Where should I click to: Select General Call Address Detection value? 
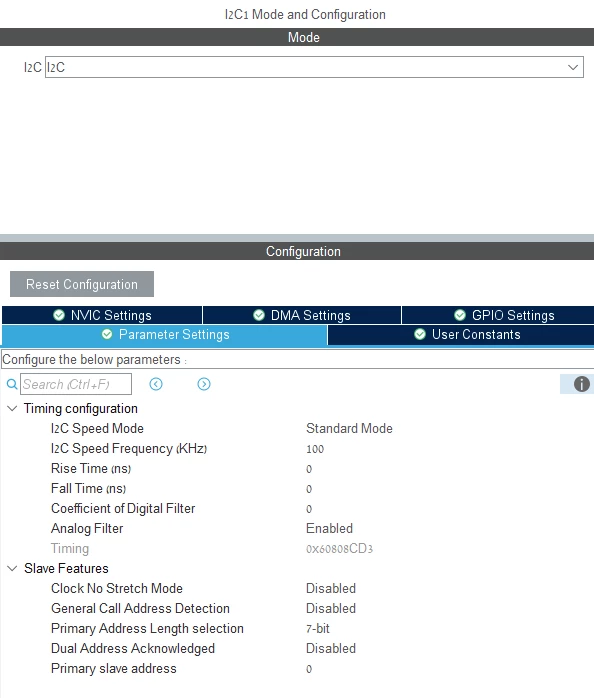331,609
